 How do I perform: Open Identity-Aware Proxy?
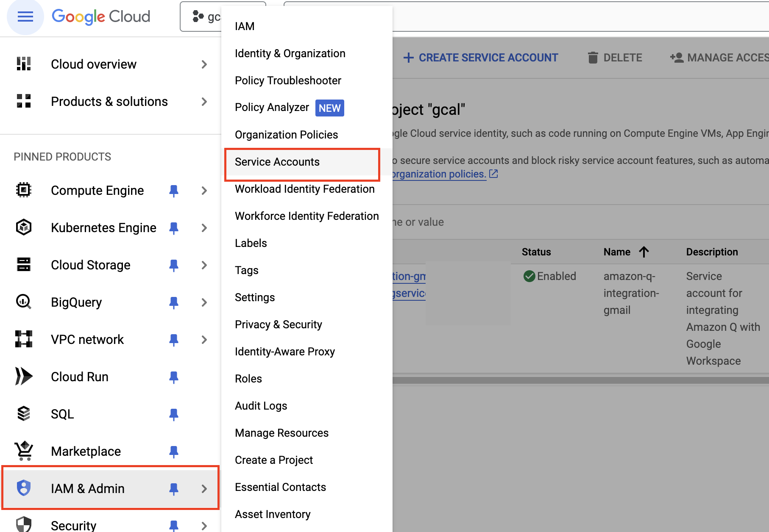click(307, 352)
